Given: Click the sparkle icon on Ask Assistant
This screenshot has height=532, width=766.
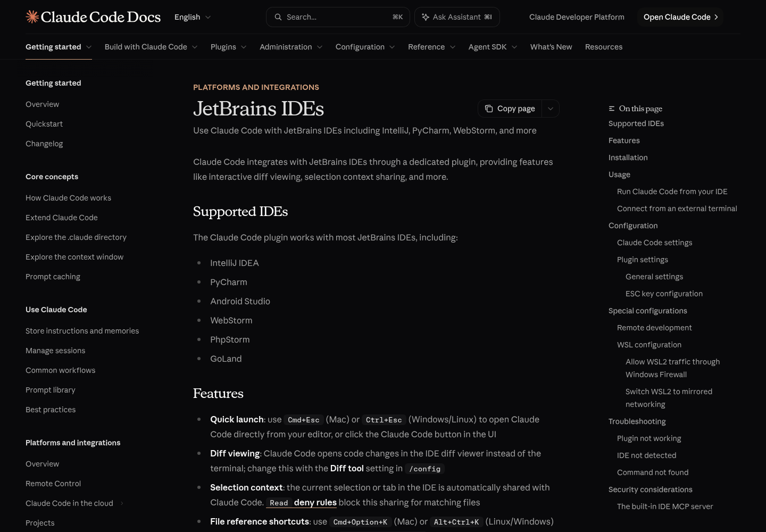Looking at the screenshot, I should pos(426,17).
